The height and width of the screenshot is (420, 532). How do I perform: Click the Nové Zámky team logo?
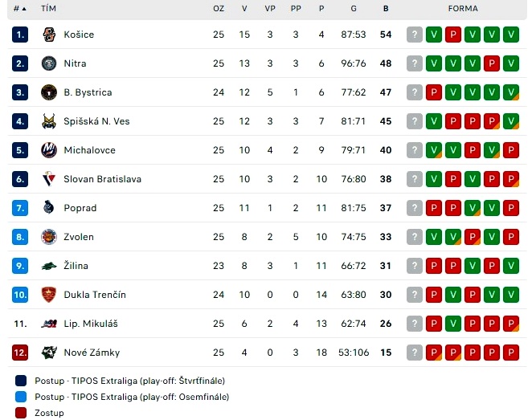click(x=49, y=353)
